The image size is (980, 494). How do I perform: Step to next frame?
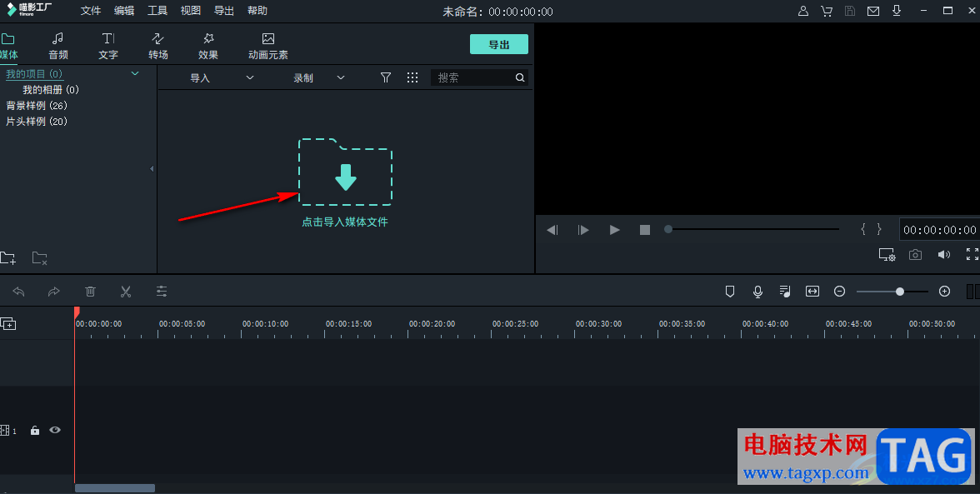(x=583, y=230)
